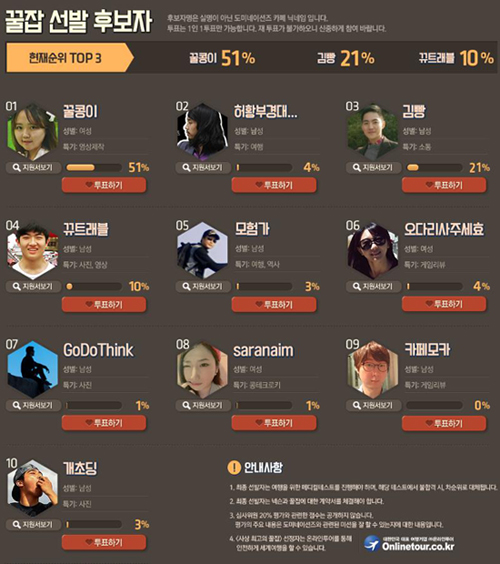
Task: Open the Onlinetour.co.kr logo link
Action: pos(409,543)
